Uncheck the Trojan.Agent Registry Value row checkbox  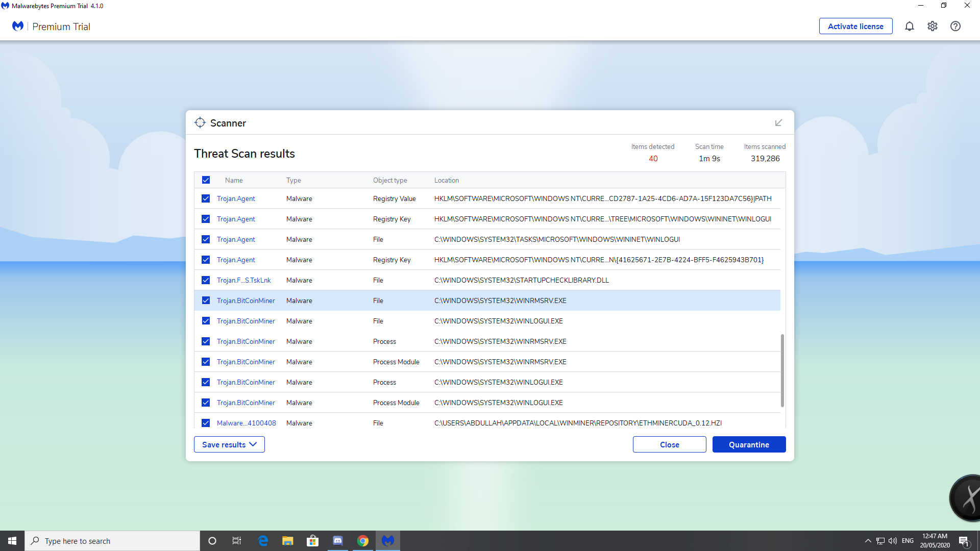click(x=206, y=198)
